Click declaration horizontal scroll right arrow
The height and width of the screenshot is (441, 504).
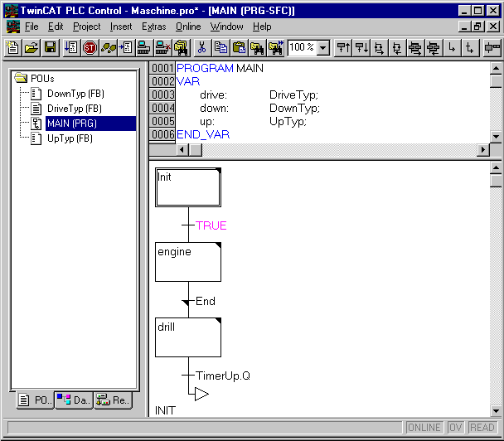coord(483,150)
